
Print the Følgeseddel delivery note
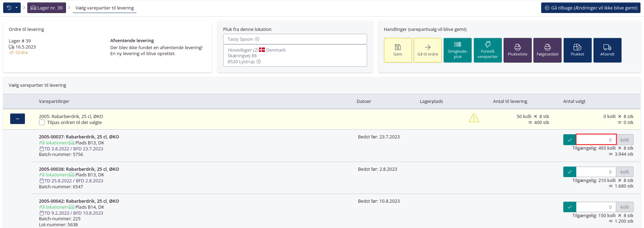click(547, 50)
